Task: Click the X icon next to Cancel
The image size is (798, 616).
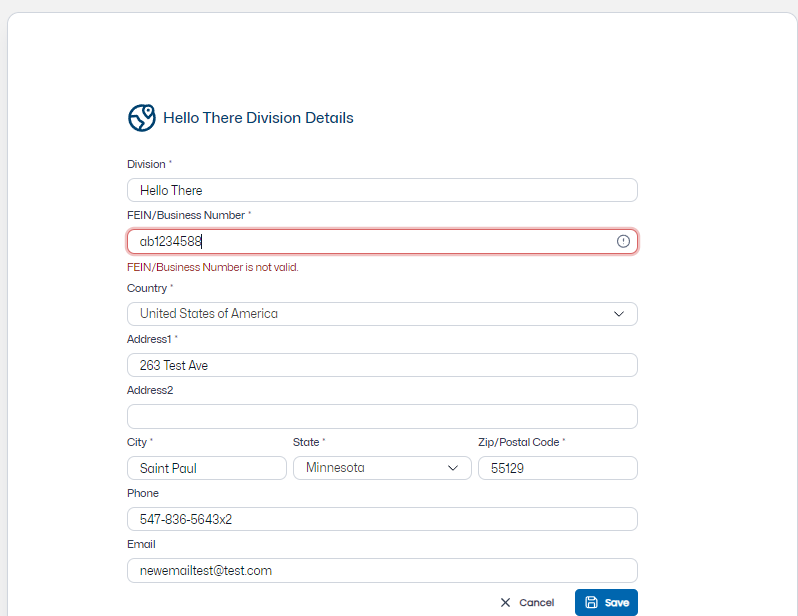Action: [x=505, y=603]
